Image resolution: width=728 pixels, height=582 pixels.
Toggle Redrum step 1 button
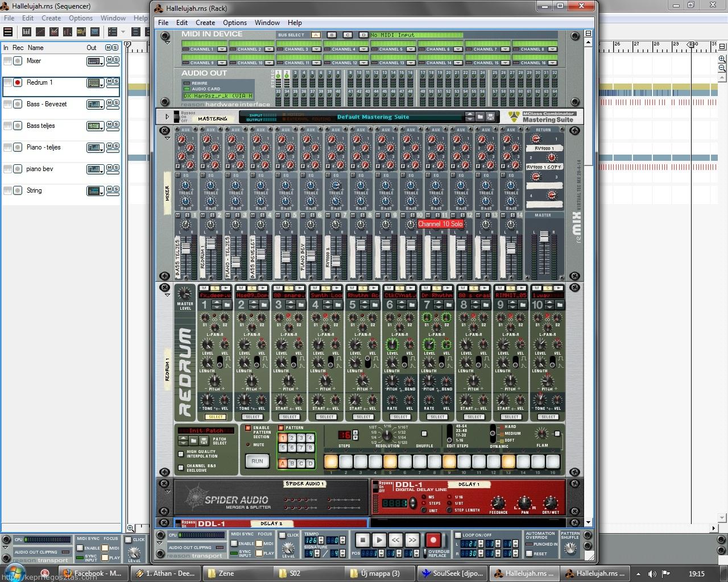pos(330,462)
